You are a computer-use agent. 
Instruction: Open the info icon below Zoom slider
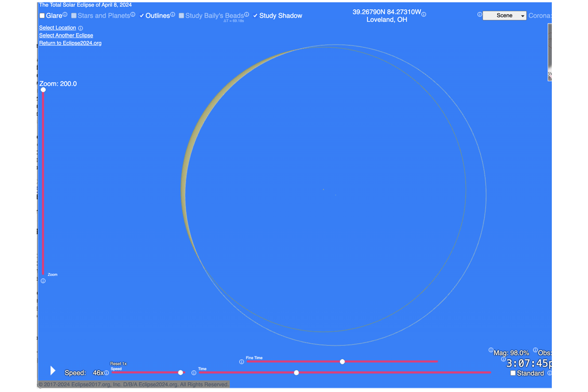click(43, 281)
